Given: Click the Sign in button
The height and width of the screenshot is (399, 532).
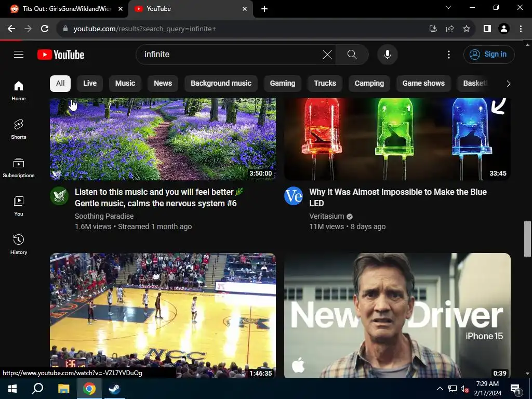Looking at the screenshot, I should pos(489,54).
